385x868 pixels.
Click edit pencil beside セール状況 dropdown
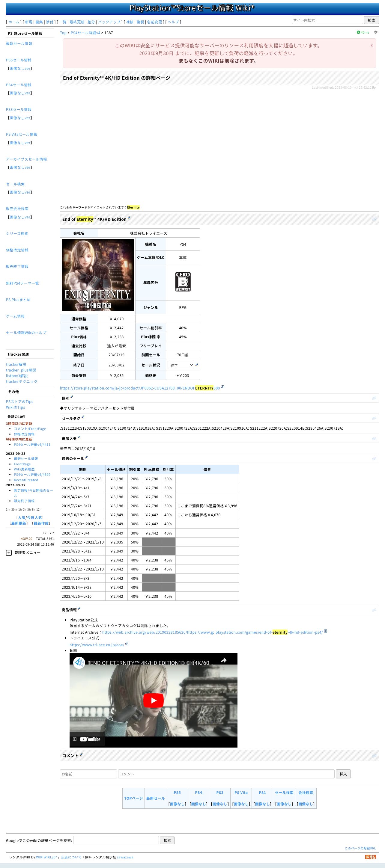(x=197, y=365)
